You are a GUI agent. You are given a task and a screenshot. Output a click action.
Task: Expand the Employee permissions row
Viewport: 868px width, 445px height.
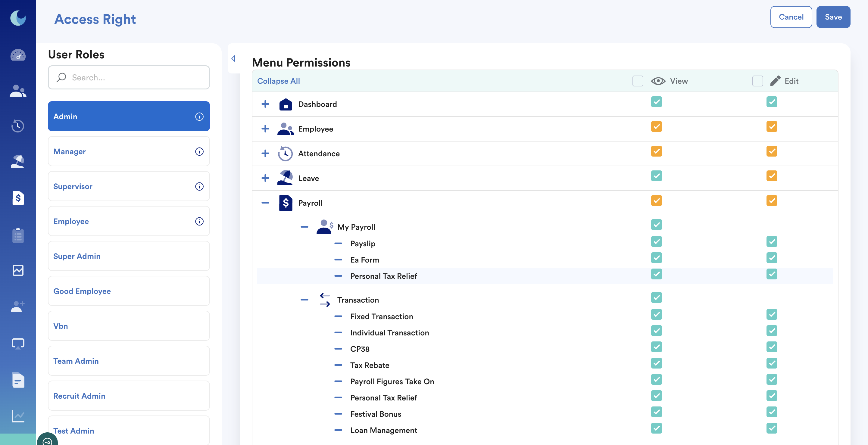point(265,129)
